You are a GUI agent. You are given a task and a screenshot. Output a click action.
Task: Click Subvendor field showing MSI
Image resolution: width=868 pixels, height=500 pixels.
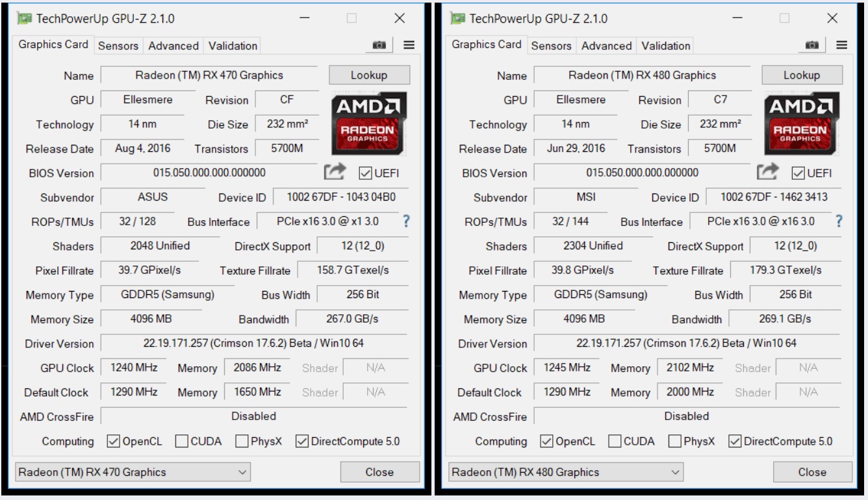point(585,197)
